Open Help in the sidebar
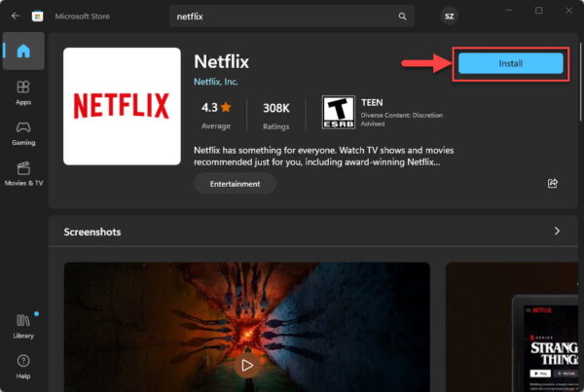Image resolution: width=584 pixels, height=392 pixels. 22,366
